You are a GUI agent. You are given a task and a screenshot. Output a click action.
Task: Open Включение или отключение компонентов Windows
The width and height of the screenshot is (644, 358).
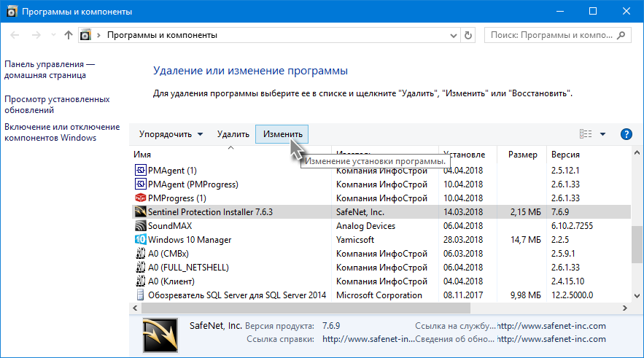pyautogui.click(x=62, y=132)
